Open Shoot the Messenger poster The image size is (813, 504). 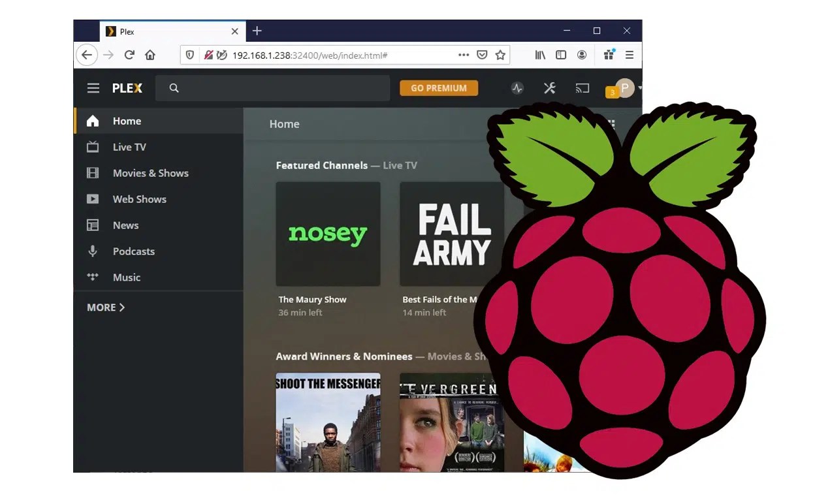[328, 422]
